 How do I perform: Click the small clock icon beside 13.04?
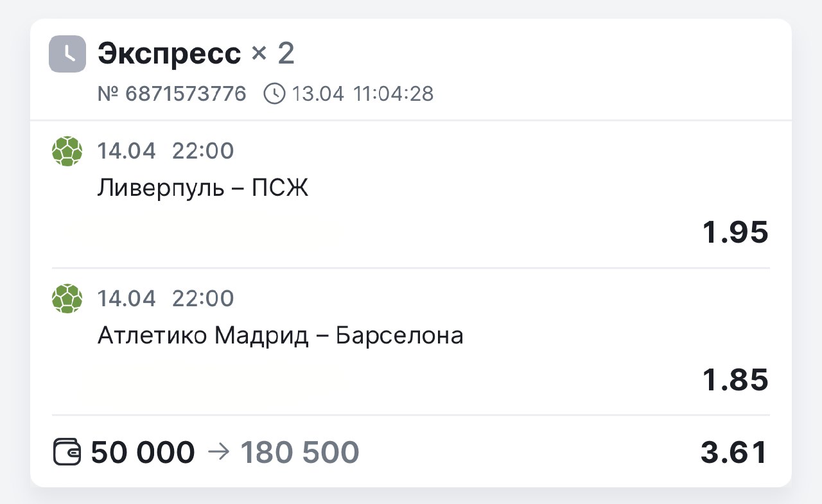[274, 94]
